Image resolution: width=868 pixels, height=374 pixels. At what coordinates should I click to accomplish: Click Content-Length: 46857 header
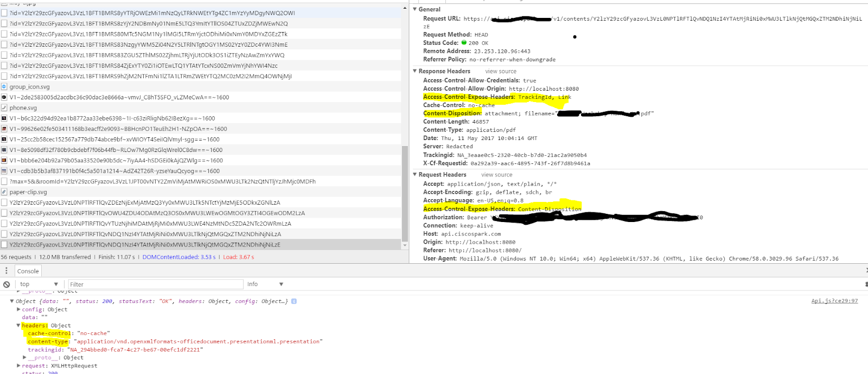pyautogui.click(x=456, y=122)
